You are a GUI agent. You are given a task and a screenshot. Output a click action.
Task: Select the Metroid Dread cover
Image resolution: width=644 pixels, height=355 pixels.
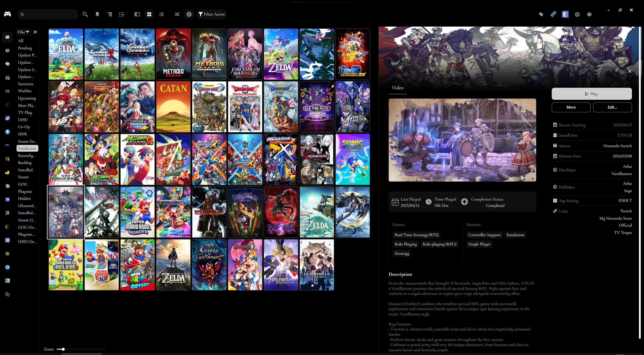point(173,54)
